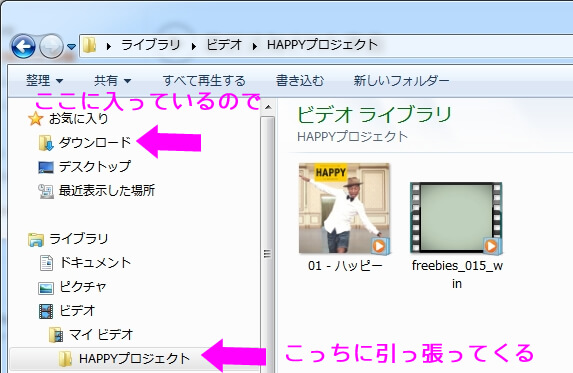Click the folder icon in the address bar

click(x=90, y=45)
